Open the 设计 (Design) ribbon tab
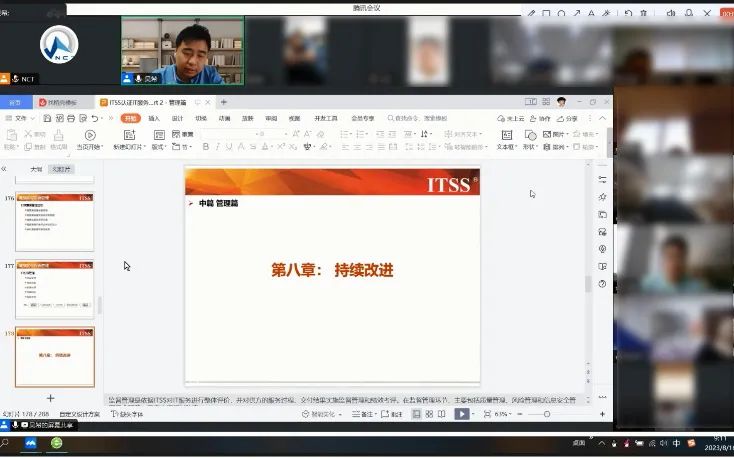734x459 pixels. pyautogui.click(x=177, y=118)
